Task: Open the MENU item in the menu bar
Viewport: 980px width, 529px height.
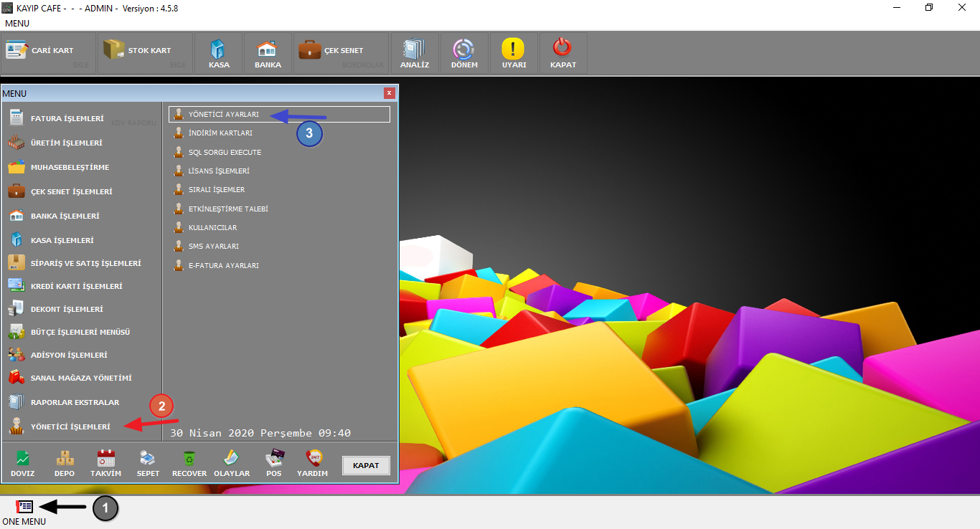Action: click(x=17, y=24)
